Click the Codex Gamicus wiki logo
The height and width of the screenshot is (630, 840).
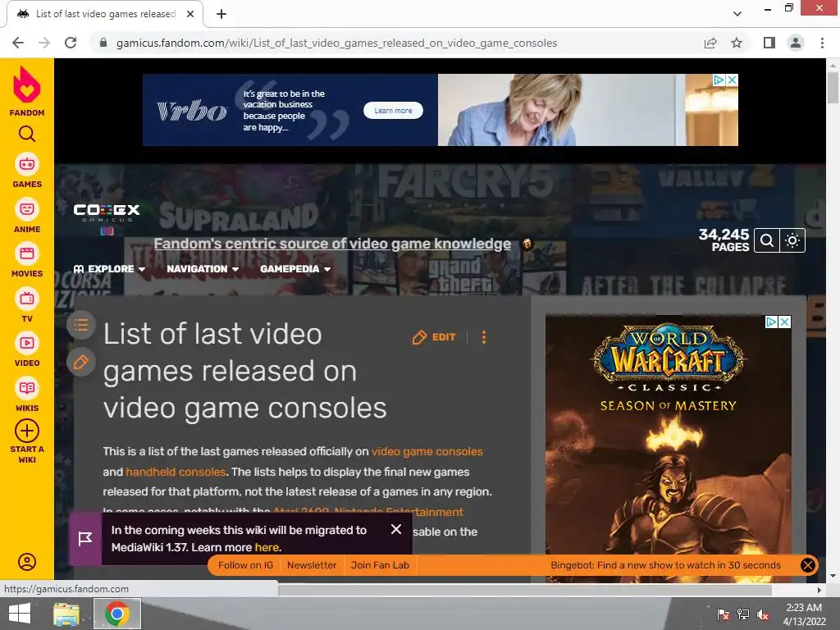106,219
